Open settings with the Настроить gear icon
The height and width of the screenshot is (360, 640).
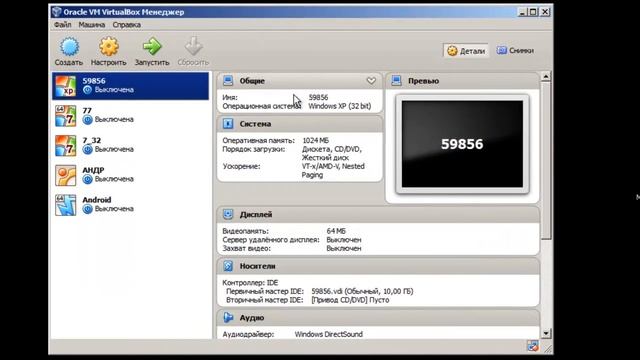109,47
